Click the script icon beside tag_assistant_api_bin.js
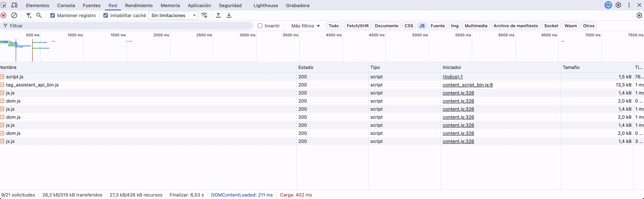 click(2, 85)
